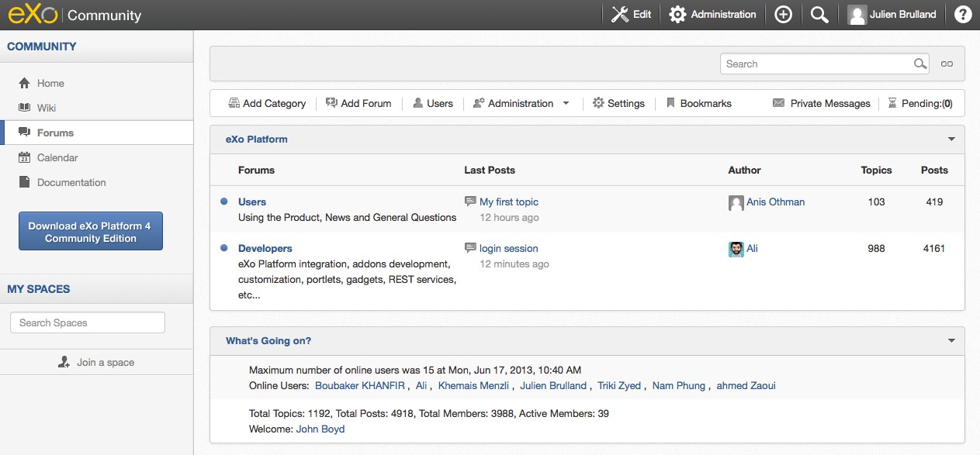Click the Add Category label
This screenshot has height=455, width=980.
(x=275, y=103)
